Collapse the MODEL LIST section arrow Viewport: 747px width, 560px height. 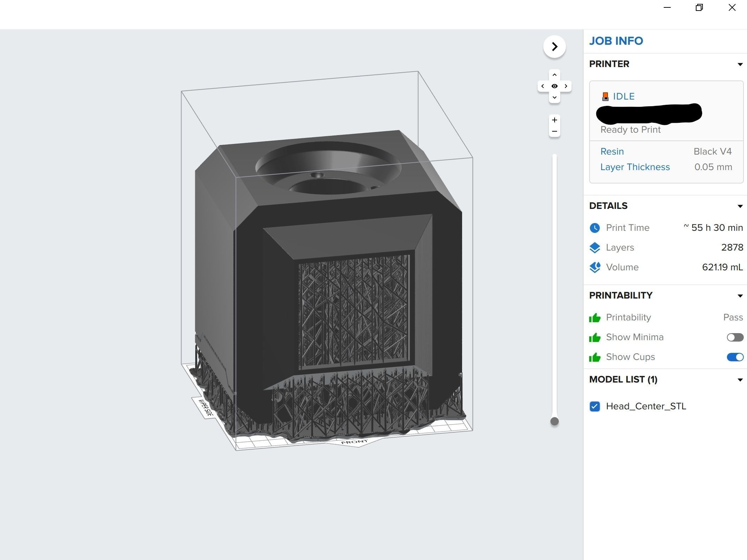point(740,380)
